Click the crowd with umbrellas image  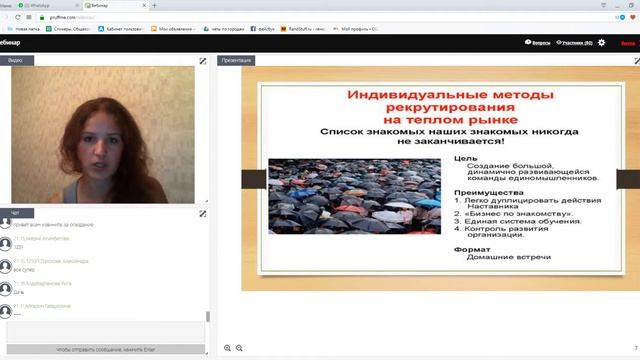click(x=354, y=196)
